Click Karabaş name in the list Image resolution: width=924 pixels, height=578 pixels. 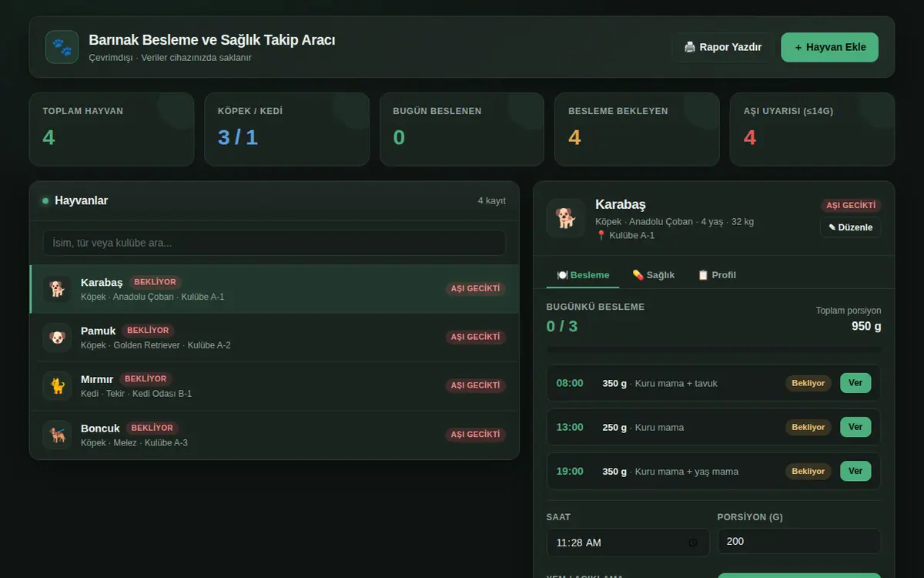tap(102, 282)
